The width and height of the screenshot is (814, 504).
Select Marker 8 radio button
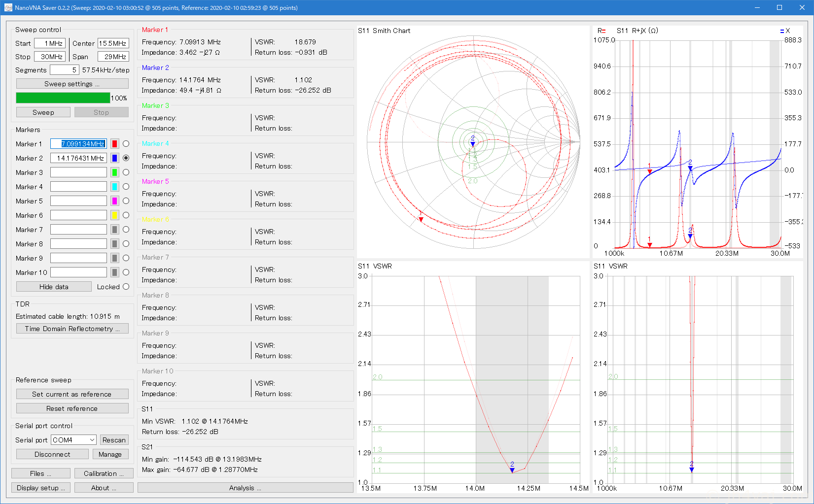126,244
